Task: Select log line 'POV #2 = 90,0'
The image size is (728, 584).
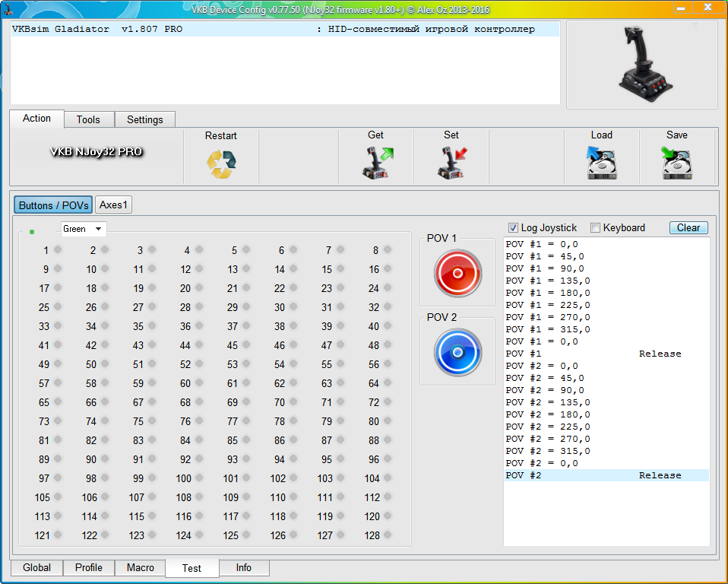Action: 607,390
